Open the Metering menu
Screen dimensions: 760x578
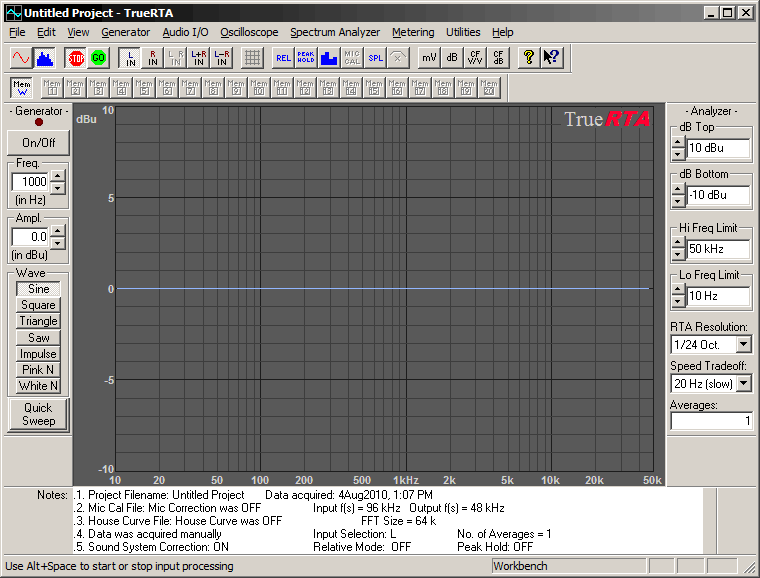coord(413,32)
